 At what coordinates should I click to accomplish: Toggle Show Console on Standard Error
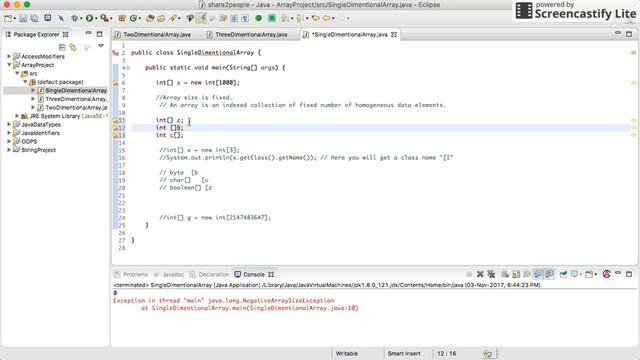pos(549,274)
